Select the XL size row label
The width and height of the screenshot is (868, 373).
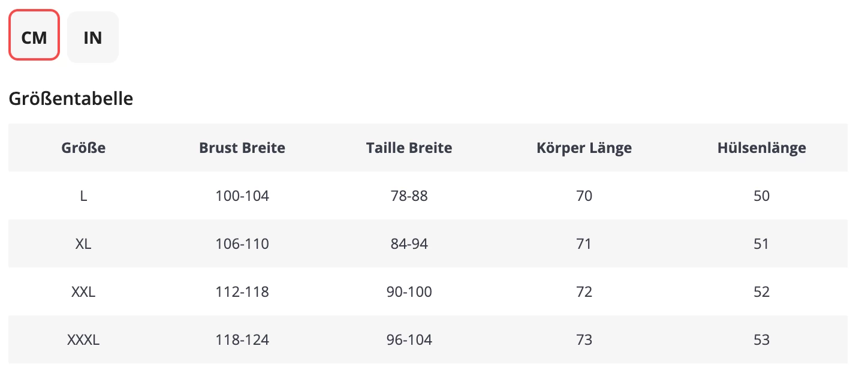click(x=83, y=244)
